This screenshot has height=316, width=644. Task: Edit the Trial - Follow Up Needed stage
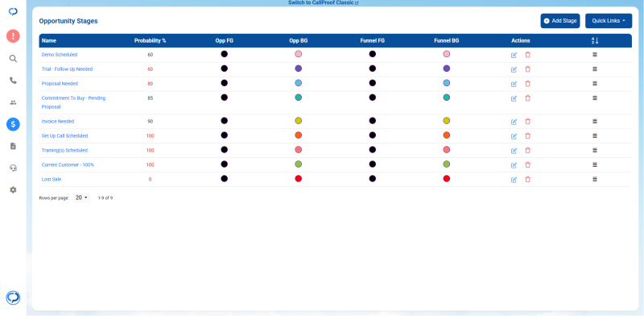tap(514, 69)
